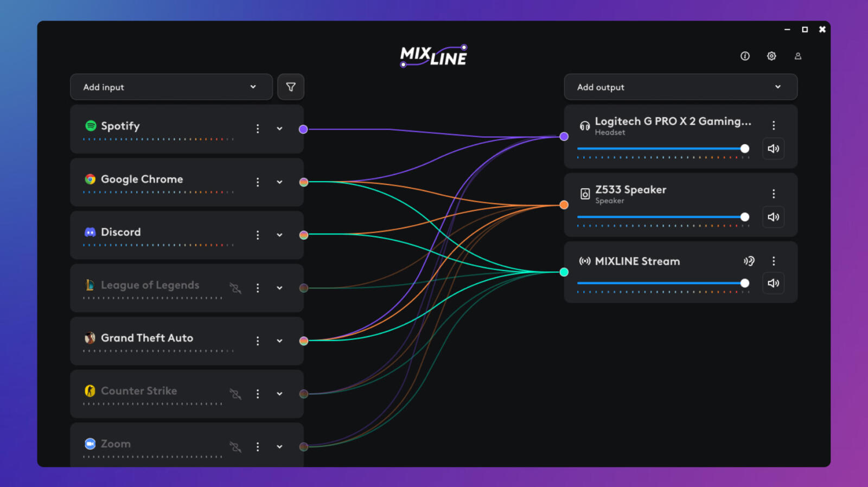Click the headset icon on Logitech output
This screenshot has width=868, height=487.
point(585,126)
